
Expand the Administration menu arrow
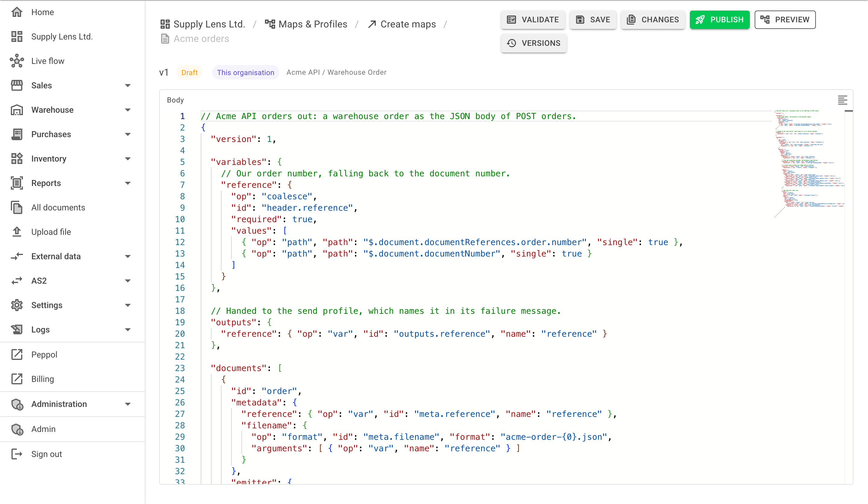[128, 405]
